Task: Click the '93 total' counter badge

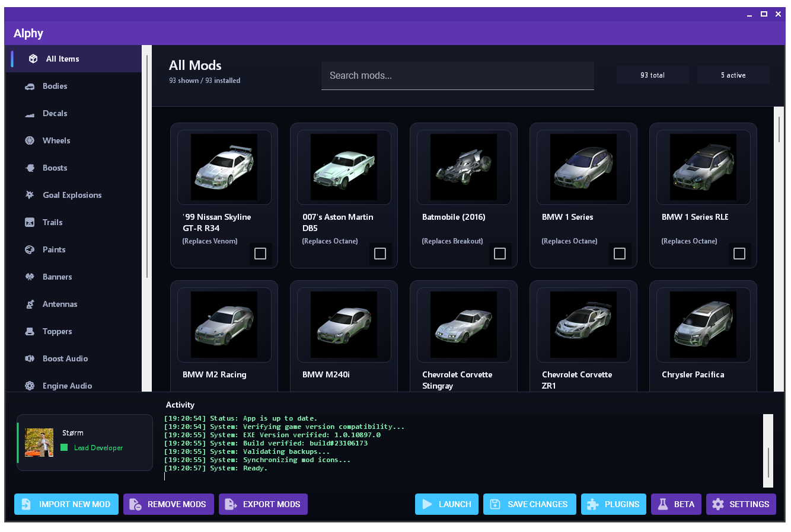Action: pos(653,75)
